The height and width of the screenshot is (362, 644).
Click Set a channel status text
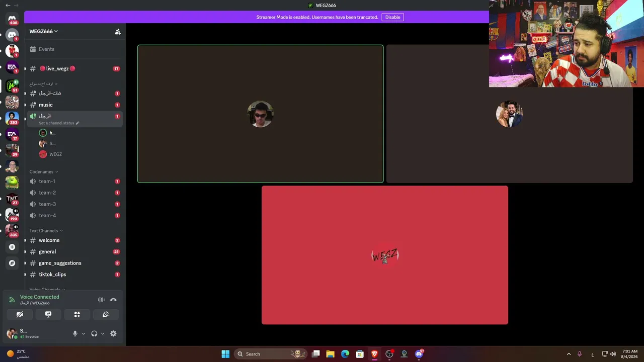(56, 123)
